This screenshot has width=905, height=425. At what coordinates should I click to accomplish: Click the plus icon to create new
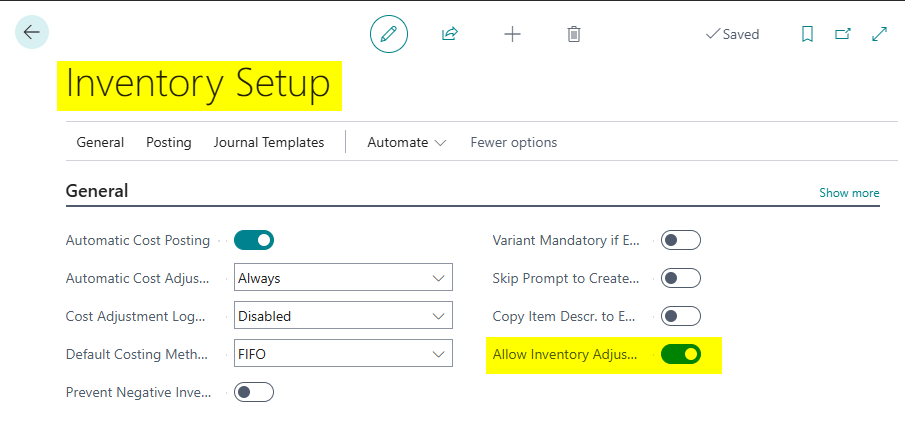512,34
